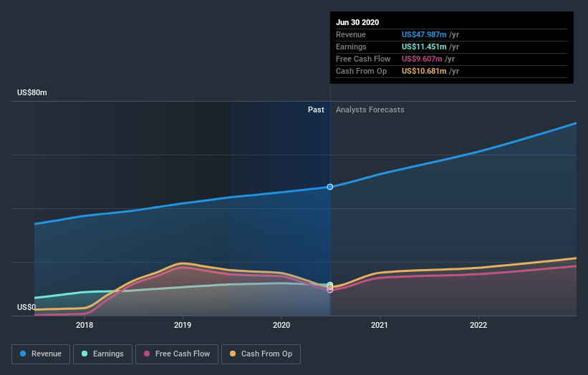Toggle the Revenue legend button
Image resolution: width=588 pixels, height=375 pixels.
41,354
